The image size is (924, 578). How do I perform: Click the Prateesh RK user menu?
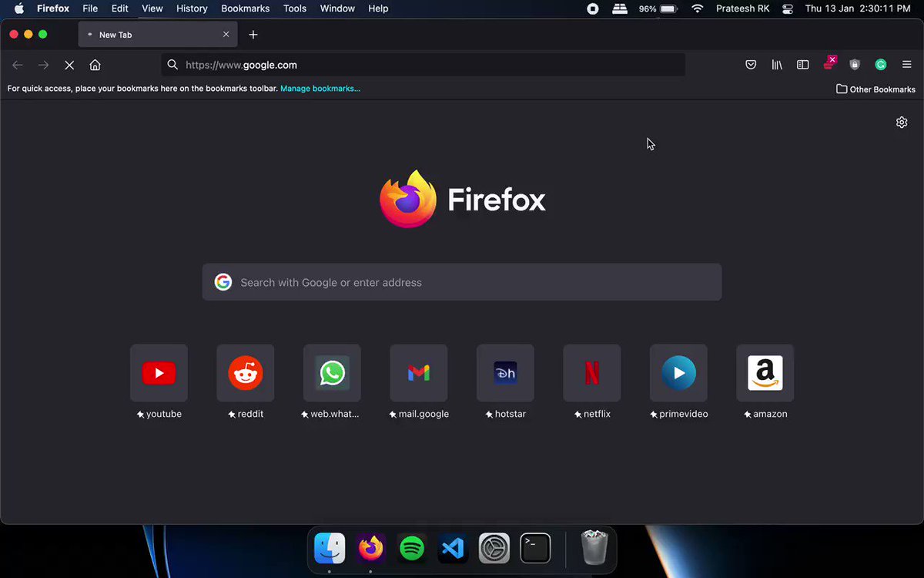pos(743,8)
